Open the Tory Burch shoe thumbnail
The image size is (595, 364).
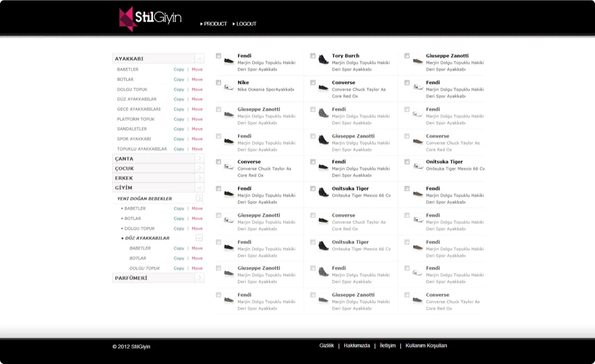click(x=323, y=59)
